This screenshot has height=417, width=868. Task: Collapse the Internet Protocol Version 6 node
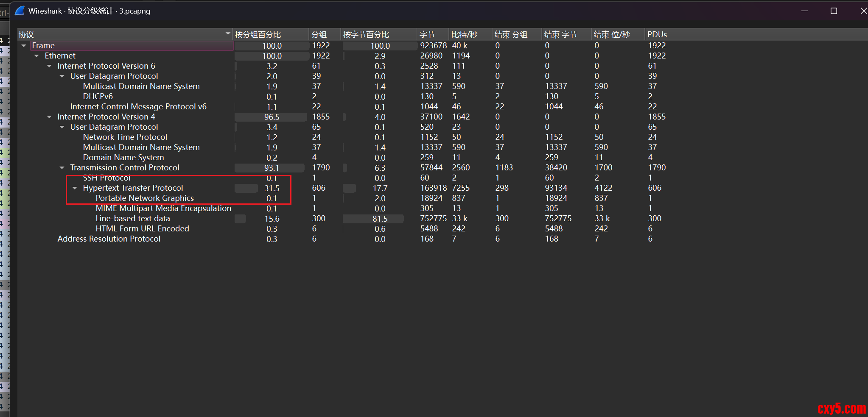[49, 66]
